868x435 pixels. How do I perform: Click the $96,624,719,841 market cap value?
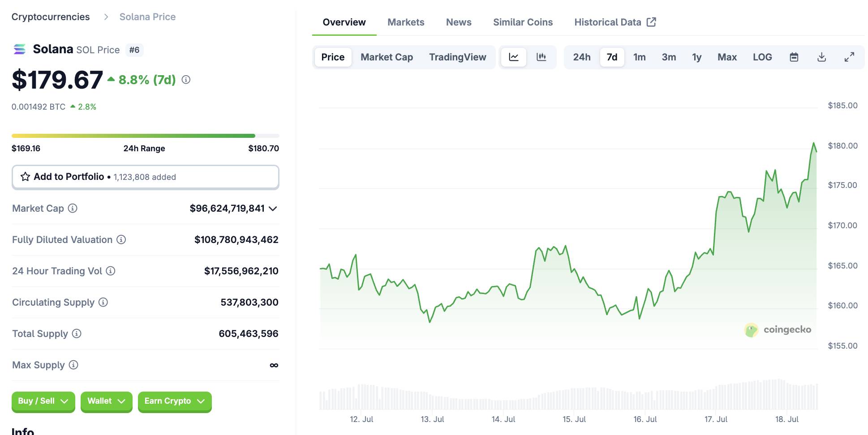tap(227, 208)
